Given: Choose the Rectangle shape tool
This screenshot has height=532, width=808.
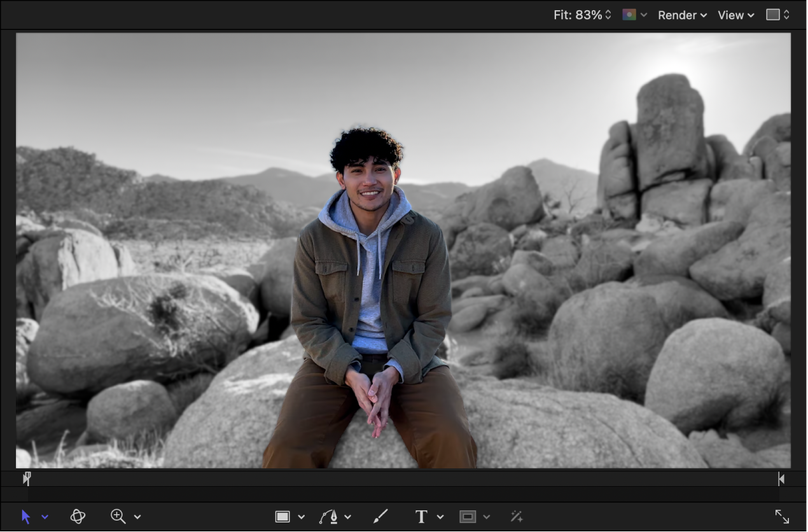Looking at the screenshot, I should pyautogui.click(x=282, y=516).
